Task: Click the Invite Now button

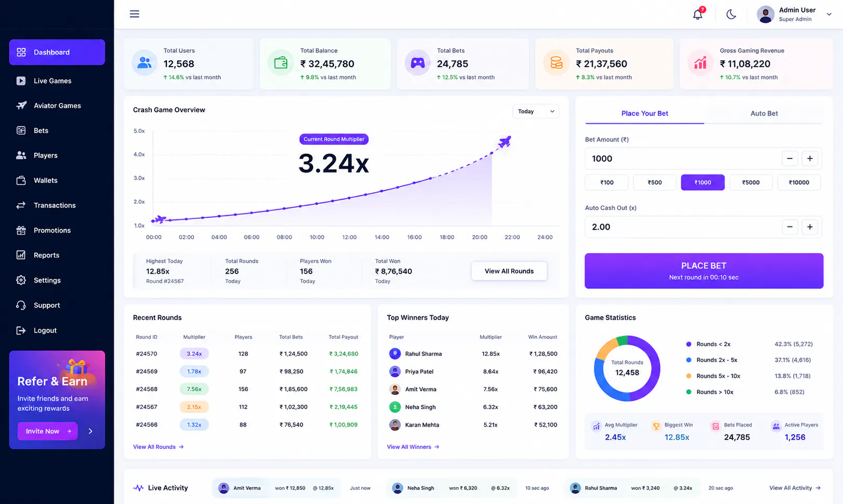Action: (x=48, y=431)
